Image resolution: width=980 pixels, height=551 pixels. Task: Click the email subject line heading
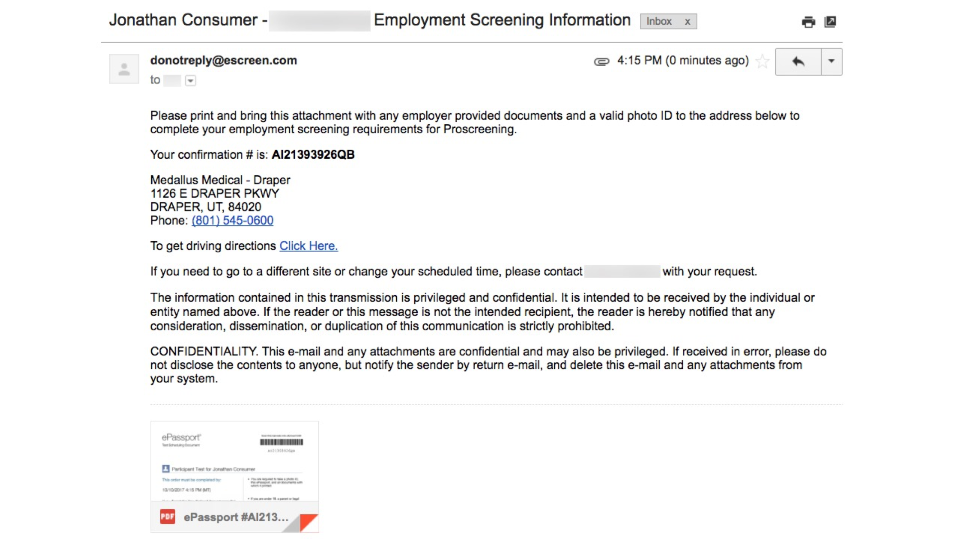pos(502,20)
